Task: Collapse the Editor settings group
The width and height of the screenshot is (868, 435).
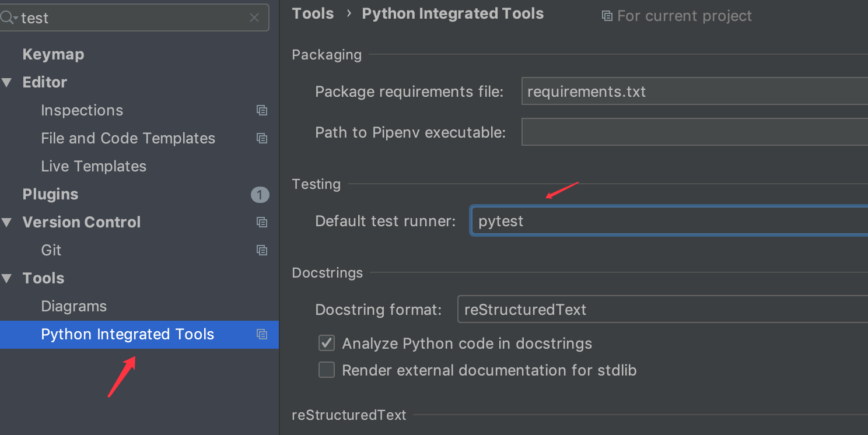Action: click(x=7, y=82)
